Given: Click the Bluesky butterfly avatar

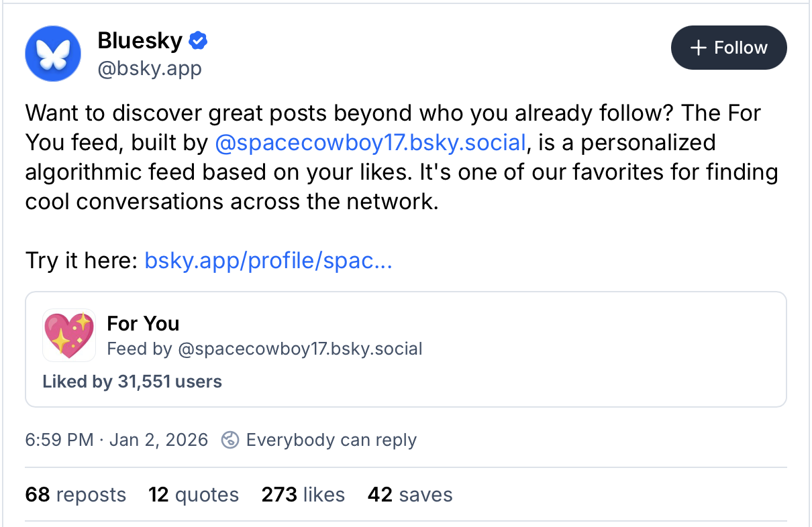Looking at the screenshot, I should 52,53.
